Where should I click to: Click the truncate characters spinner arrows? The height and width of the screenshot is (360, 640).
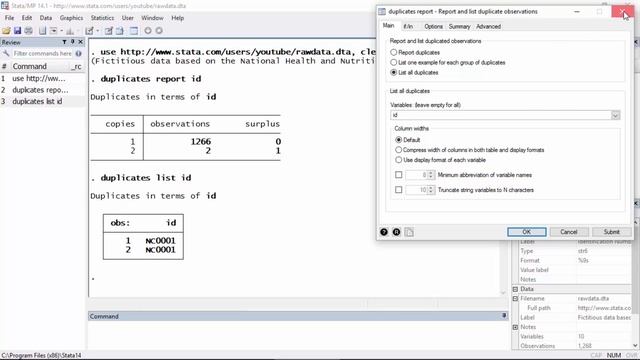click(x=431, y=190)
